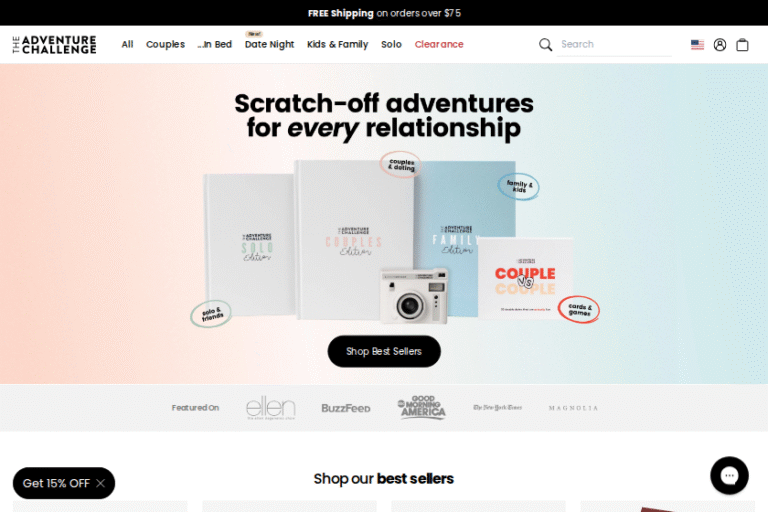Click The Adventure Challenge logo

[x=54, y=45]
